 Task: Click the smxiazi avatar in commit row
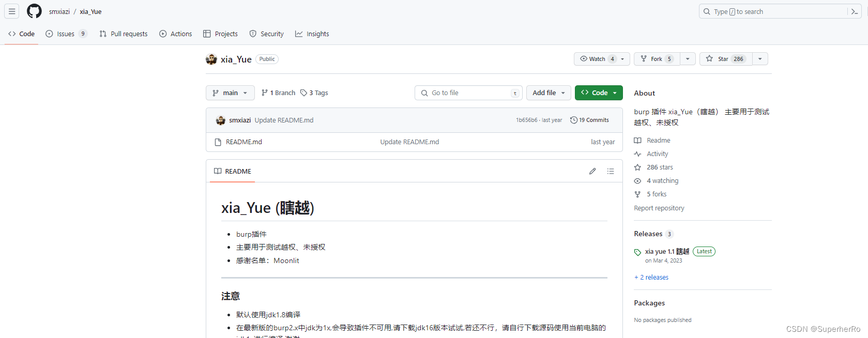221,120
